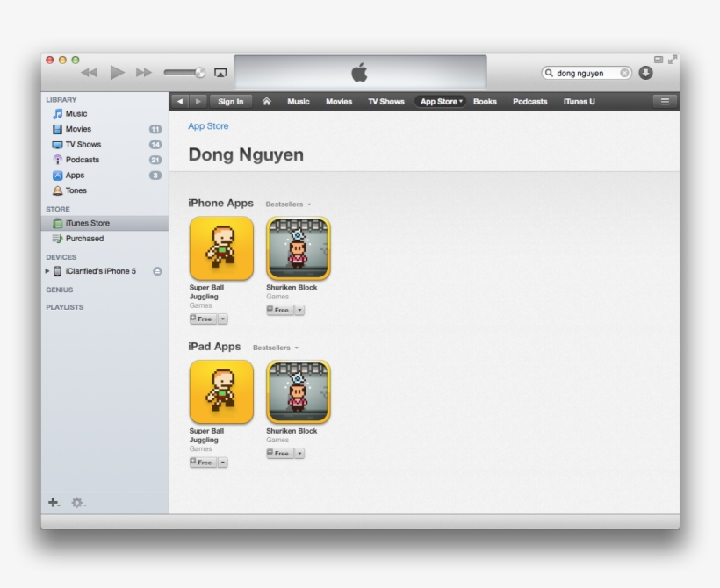This screenshot has height=588, width=720.
Task: Open the Books store tab
Action: 485,102
